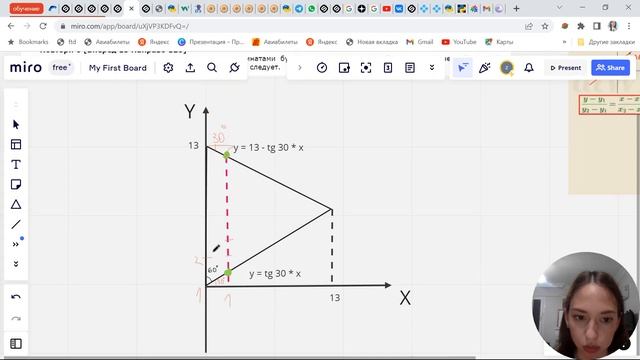Switch to the YouTube tab in the tab strip
Viewport: 640px width, 360px height.
[x=387, y=8]
